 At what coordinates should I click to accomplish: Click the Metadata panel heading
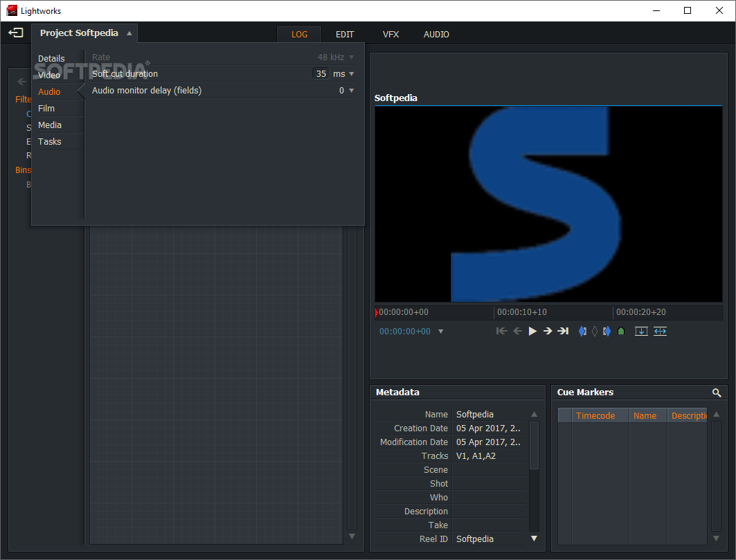click(397, 392)
